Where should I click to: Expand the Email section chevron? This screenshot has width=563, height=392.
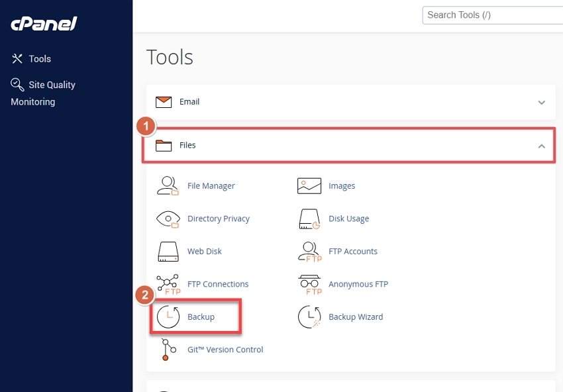click(x=541, y=103)
